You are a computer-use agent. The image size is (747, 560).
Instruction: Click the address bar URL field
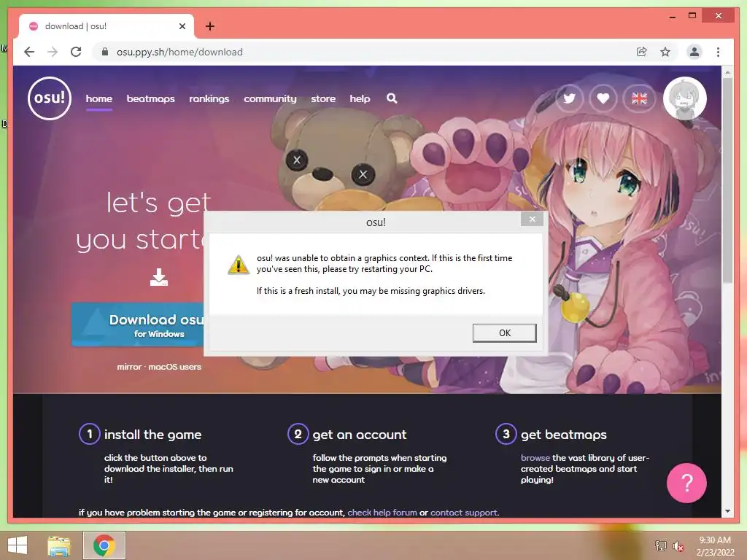(362, 52)
